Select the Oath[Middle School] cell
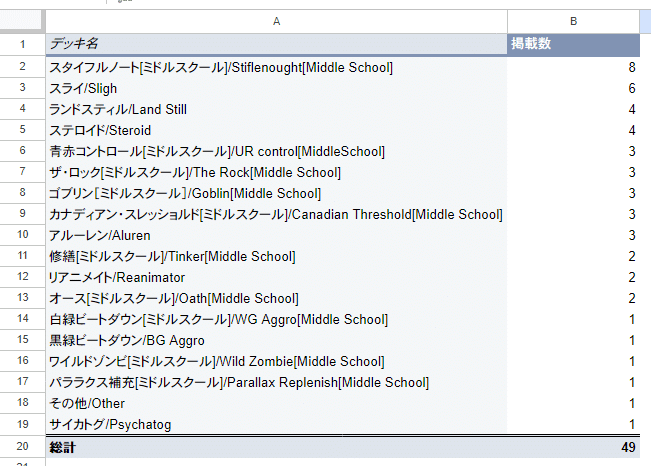Screen dimensions: 651x466 coord(277,298)
